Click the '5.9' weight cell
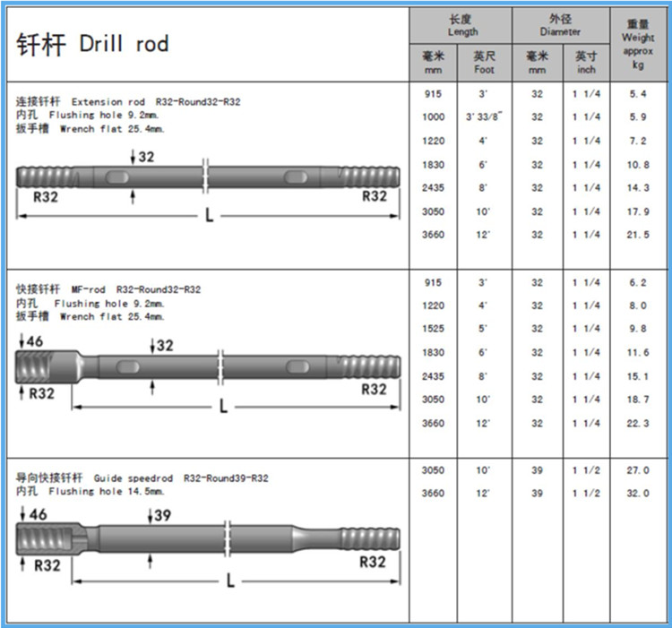The image size is (672, 628). tap(638, 117)
